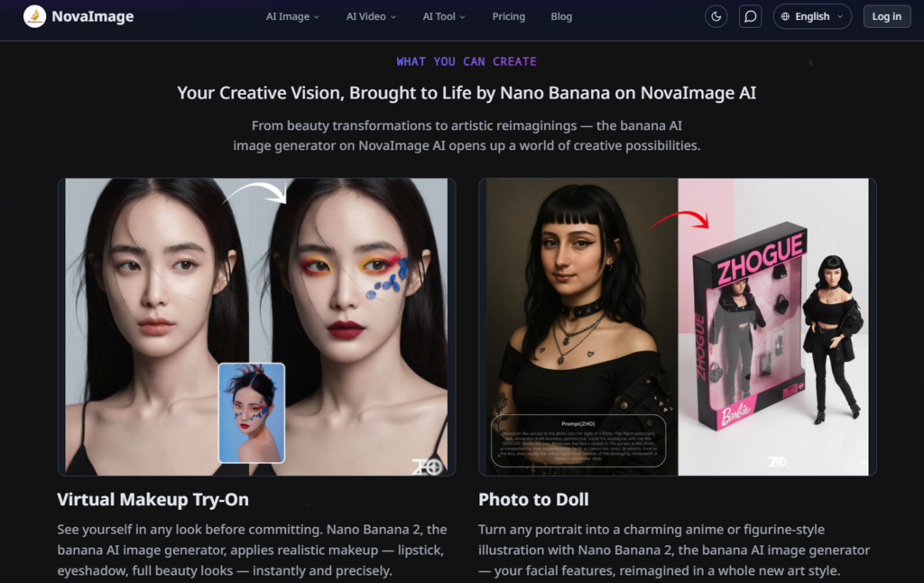Click the 'Your Creative Vision' headline text
This screenshot has height=583, width=924.
pos(467,93)
